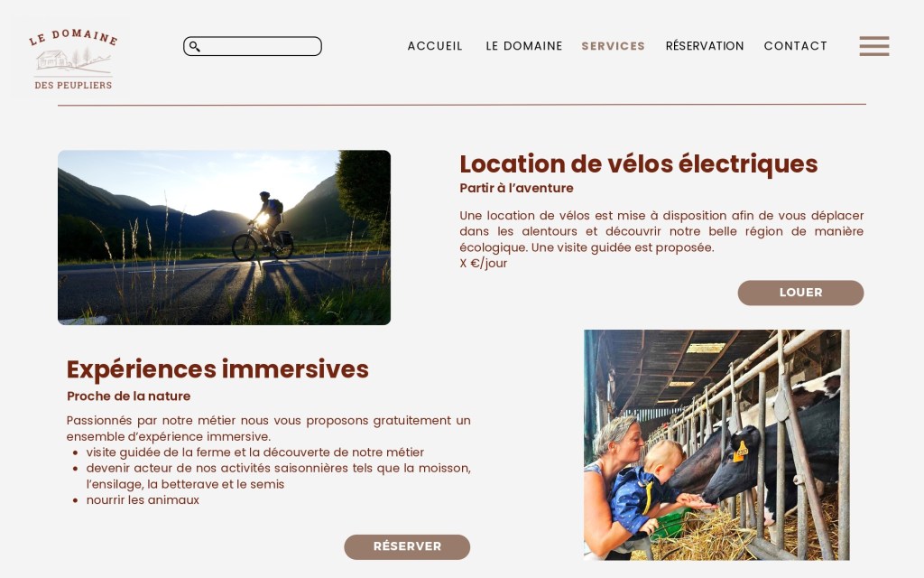
Task: Click the Location de vélos électriques heading
Action: point(639,164)
